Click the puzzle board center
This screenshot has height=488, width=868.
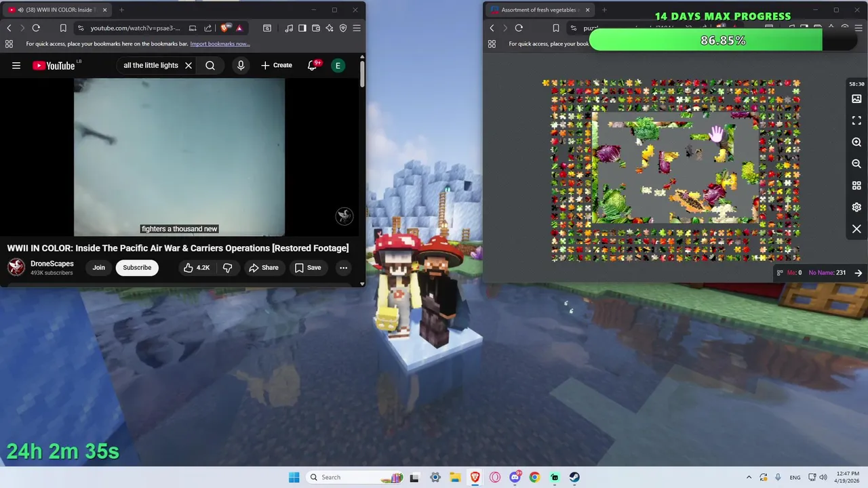pos(675,169)
